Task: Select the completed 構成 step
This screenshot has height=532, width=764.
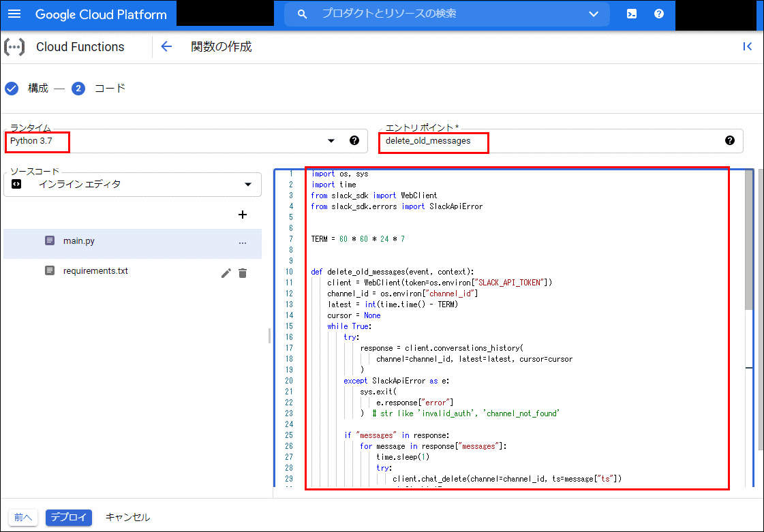Action: coord(27,88)
